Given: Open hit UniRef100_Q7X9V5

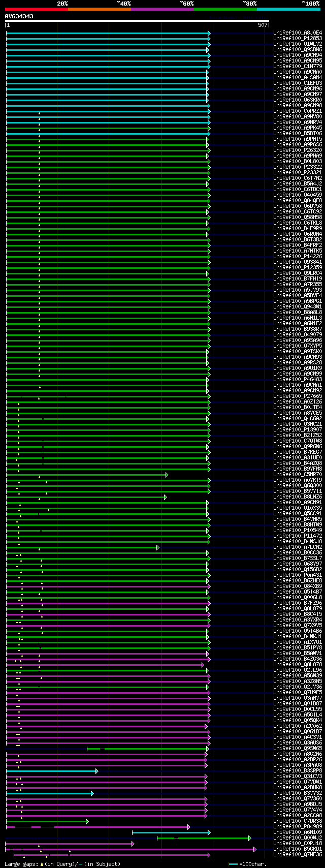Looking at the screenshot, I should point(298,625).
